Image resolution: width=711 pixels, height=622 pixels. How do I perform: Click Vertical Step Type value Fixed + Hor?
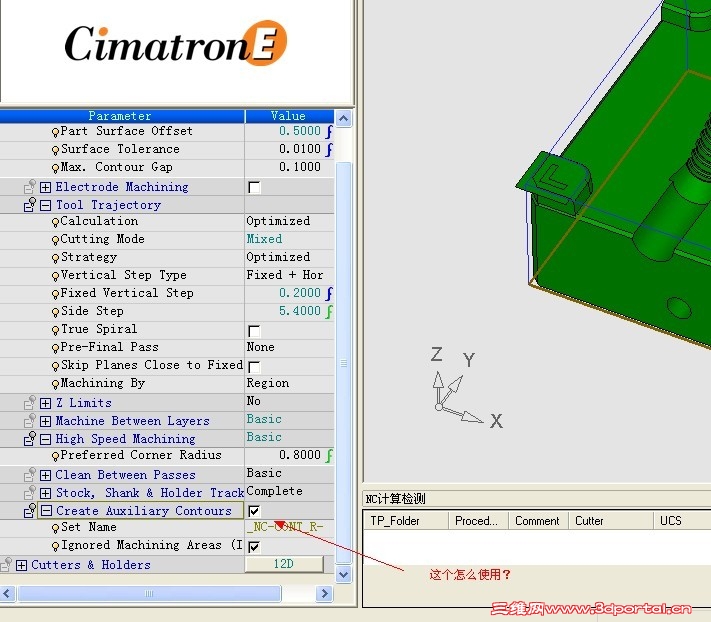click(285, 275)
